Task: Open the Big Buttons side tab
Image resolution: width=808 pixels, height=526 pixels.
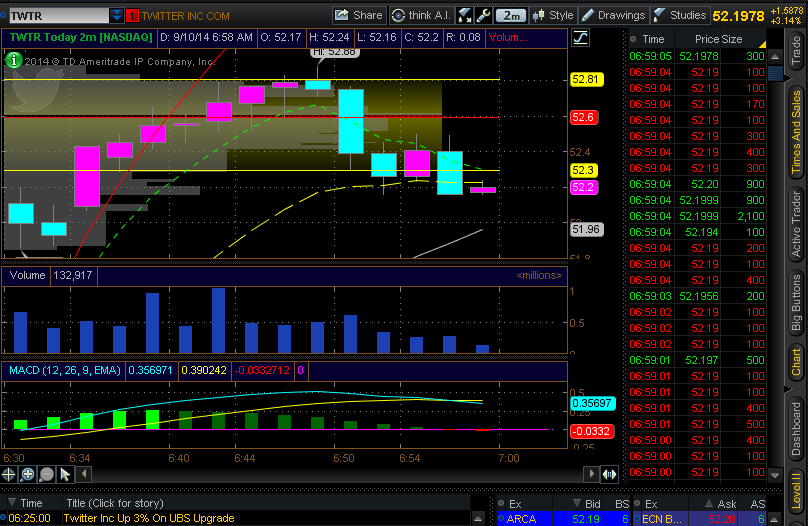Action: click(x=796, y=303)
